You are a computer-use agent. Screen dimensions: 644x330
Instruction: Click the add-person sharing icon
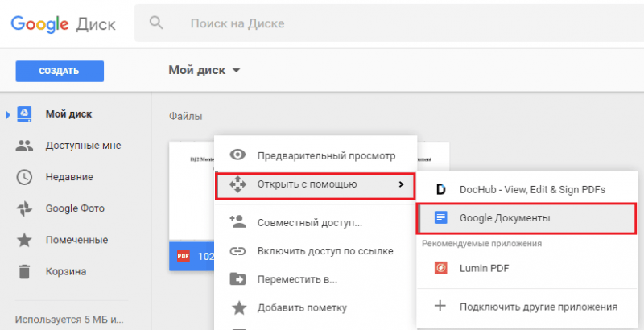coord(237,221)
